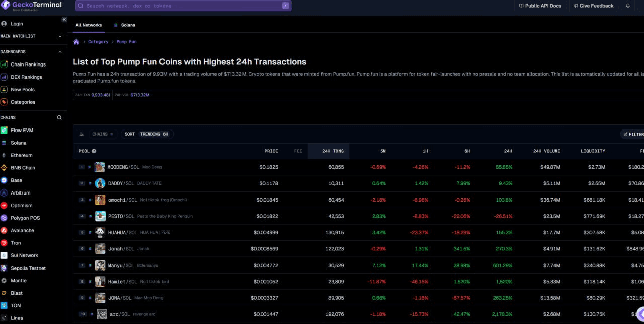The height and width of the screenshot is (324, 644).
Task: Click the GeckoTerminal logo
Action: (31, 6)
